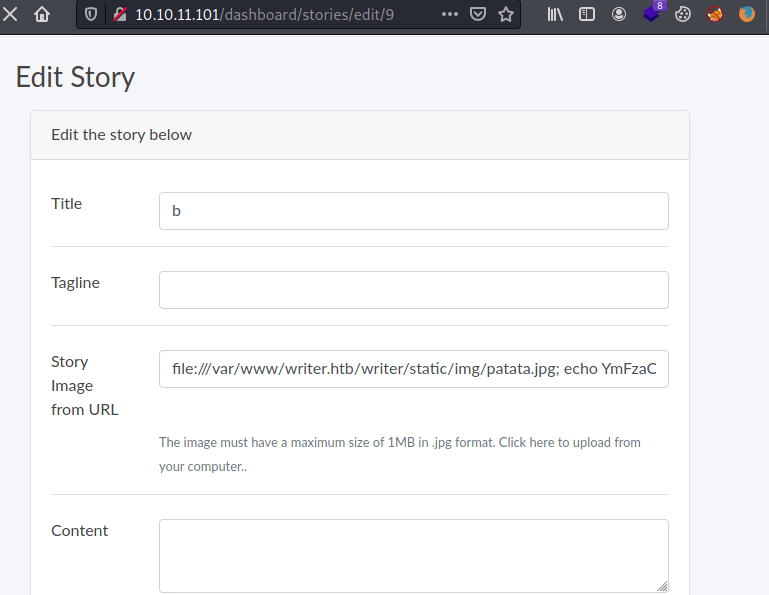Screen dimensions: 769x595
Task: Click the Story Image from URL label
Action: (84, 386)
